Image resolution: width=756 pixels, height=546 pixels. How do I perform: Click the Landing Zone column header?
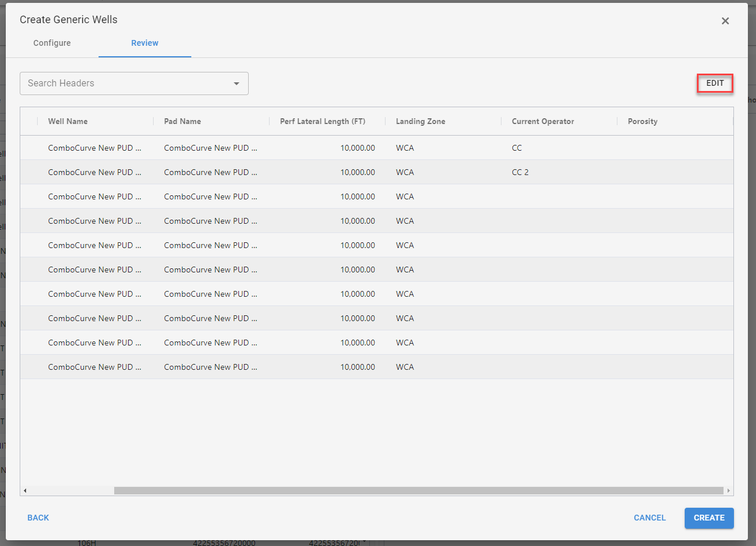point(420,121)
